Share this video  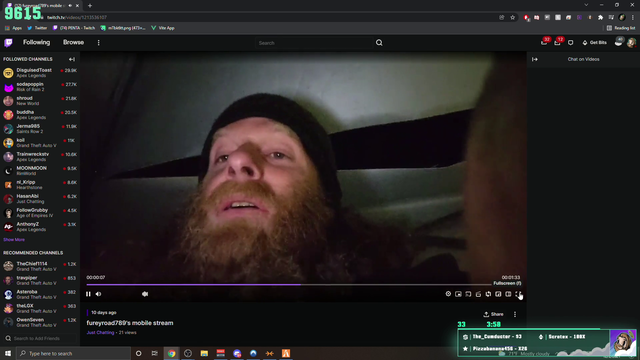click(x=493, y=314)
